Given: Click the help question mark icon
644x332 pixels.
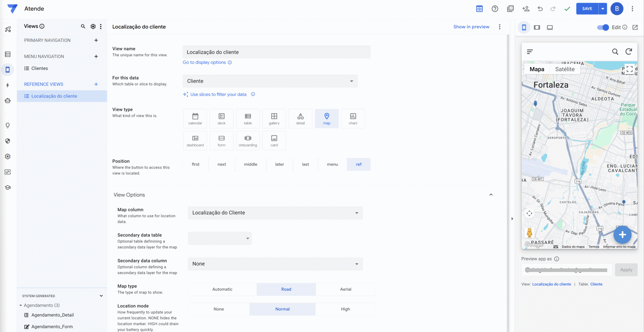Looking at the screenshot, I should (495, 9).
